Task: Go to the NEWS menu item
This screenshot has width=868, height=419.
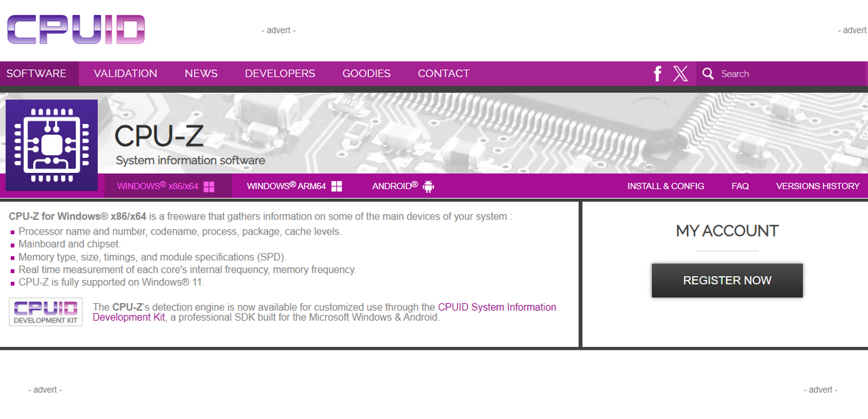Action: 201,74
